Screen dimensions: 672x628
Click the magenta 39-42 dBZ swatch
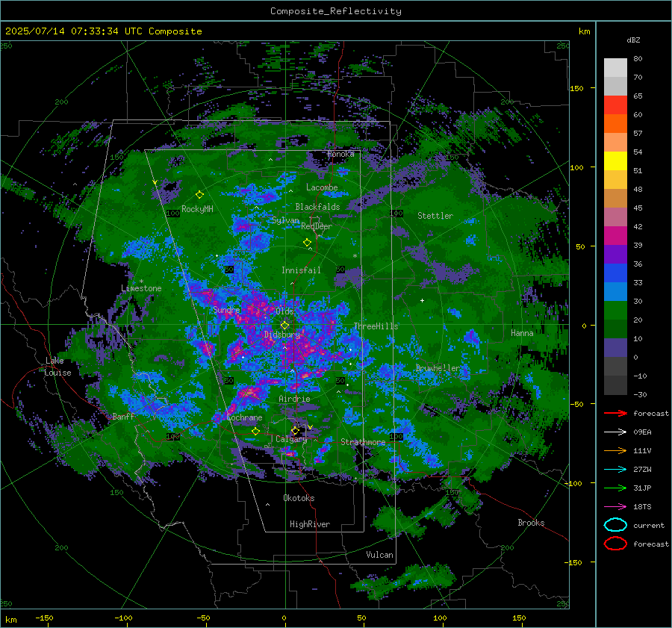point(615,236)
